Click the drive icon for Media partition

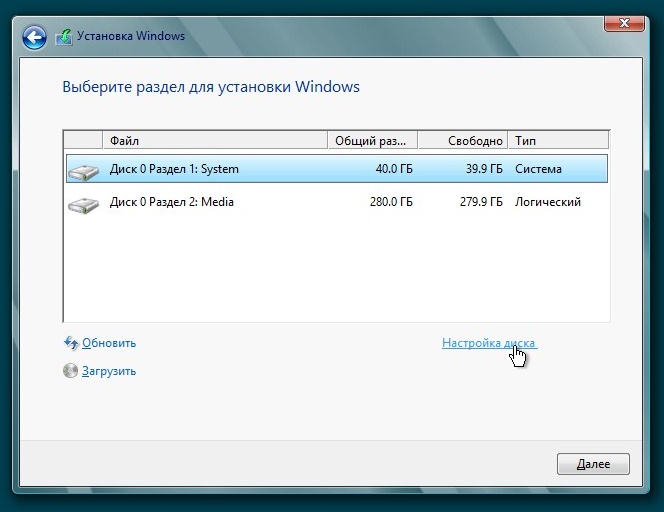[83, 204]
